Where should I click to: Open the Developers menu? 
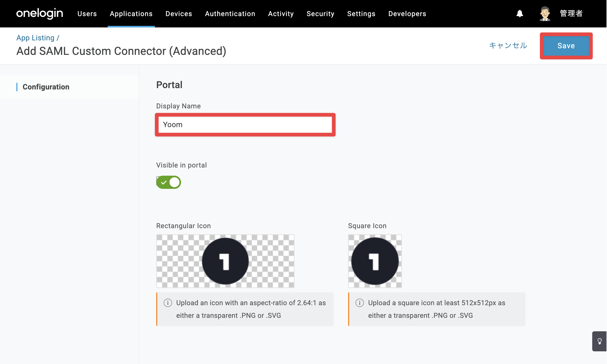pyautogui.click(x=407, y=14)
